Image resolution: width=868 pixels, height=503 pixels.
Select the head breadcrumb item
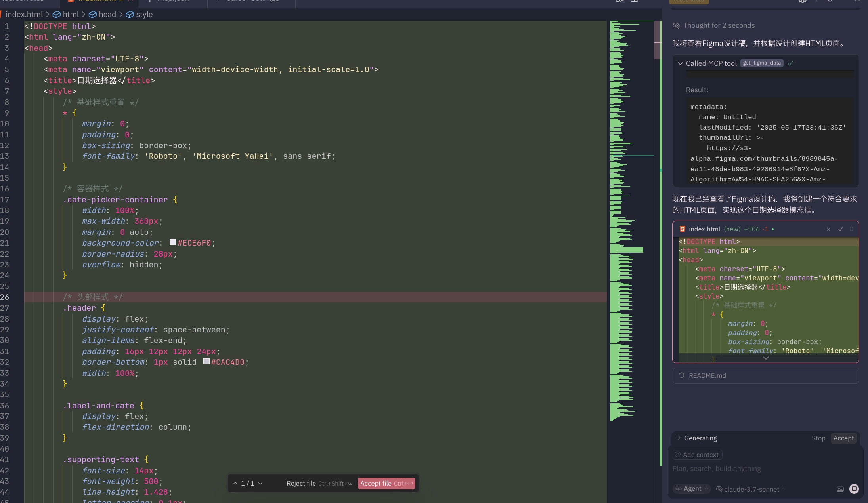coord(107,14)
